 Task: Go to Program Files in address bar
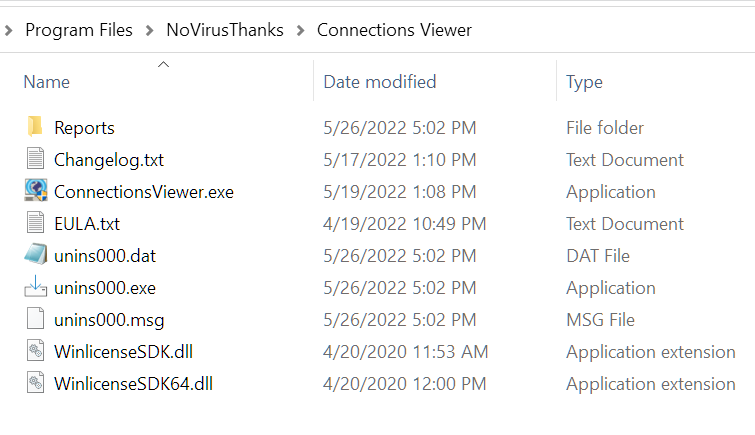point(79,30)
